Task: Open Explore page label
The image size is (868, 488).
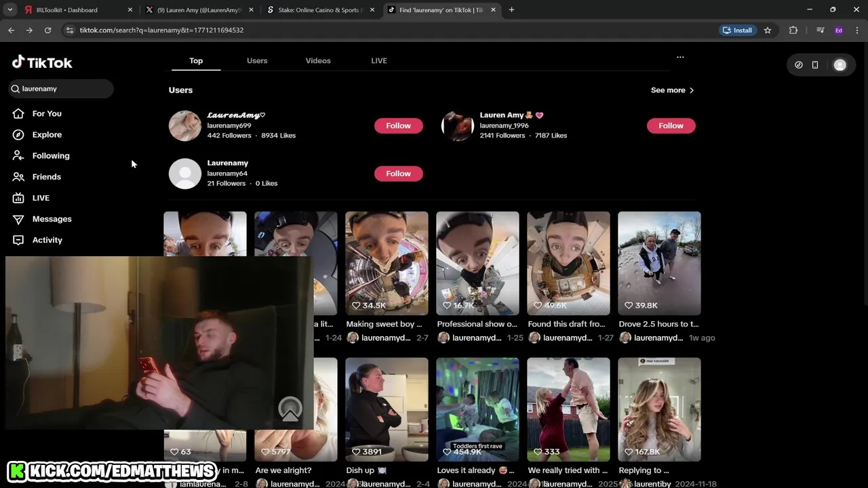Action: coord(47,134)
